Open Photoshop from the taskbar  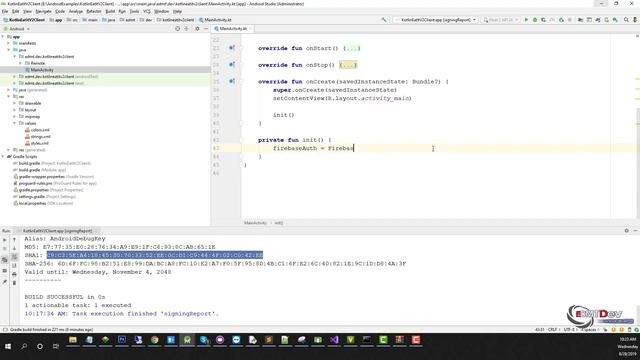122,340
